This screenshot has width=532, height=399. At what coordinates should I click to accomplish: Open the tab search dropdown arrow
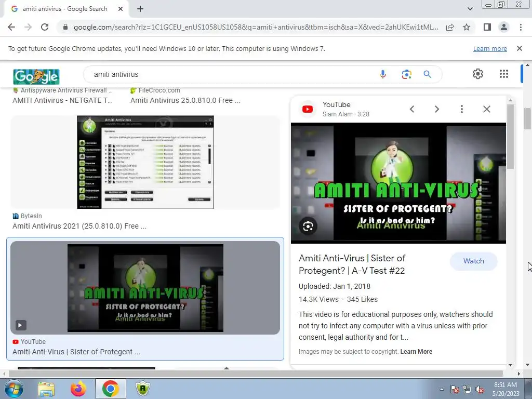click(470, 9)
